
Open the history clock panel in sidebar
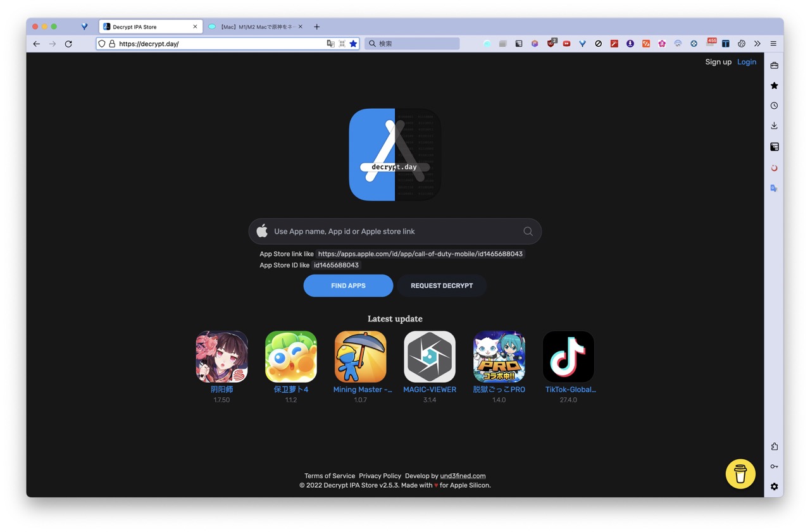pyautogui.click(x=774, y=106)
